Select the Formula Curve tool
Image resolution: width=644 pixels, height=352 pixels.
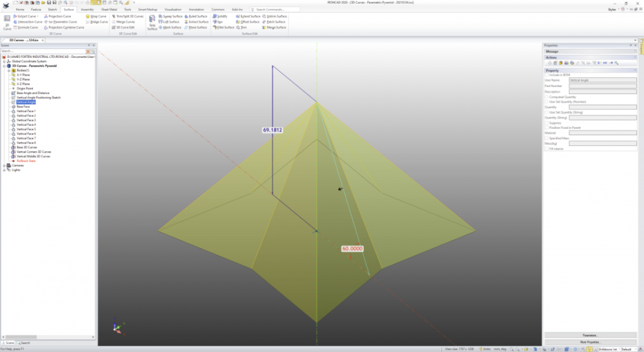26,28
